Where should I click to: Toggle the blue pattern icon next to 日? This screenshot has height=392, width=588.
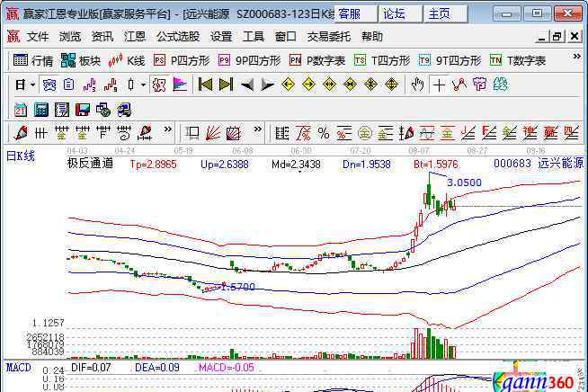tap(49, 85)
